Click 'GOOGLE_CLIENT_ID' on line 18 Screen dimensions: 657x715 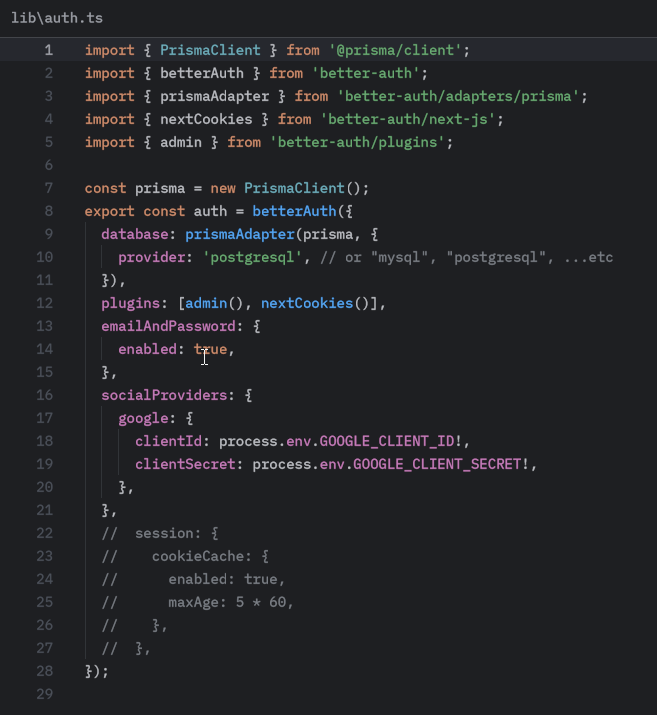pyautogui.click(x=387, y=441)
